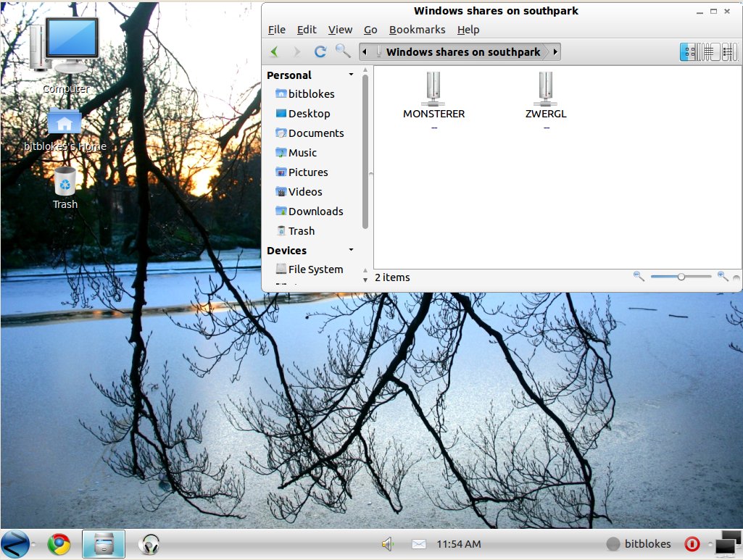This screenshot has width=743, height=560.
Task: Open bitblokes home folder in sidebar
Action: click(x=305, y=93)
